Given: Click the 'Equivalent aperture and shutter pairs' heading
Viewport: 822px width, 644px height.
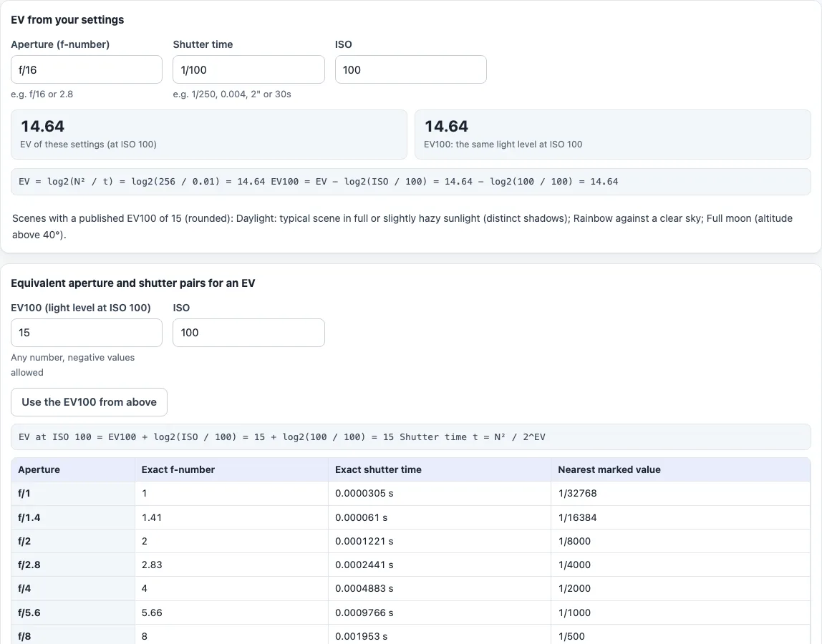Looking at the screenshot, I should pos(133,283).
